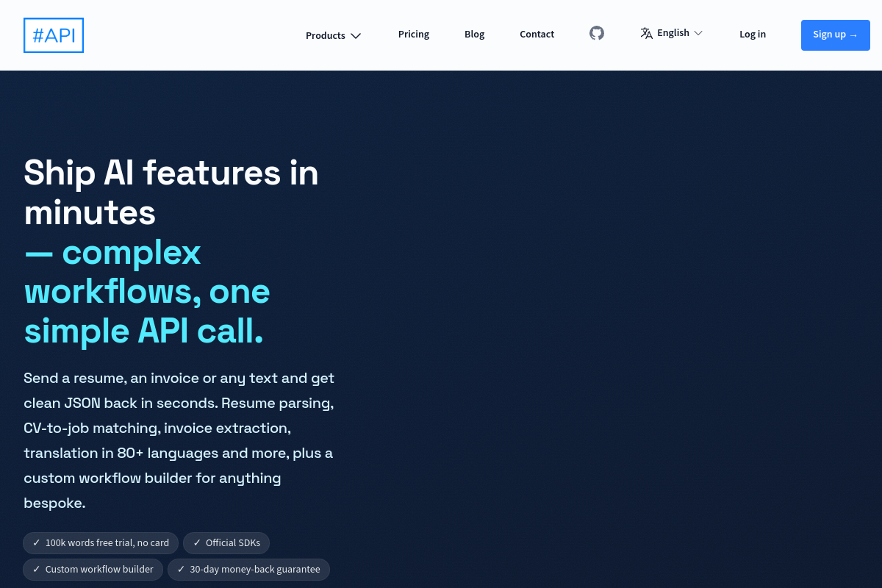Click the Log in link

pos(753,34)
